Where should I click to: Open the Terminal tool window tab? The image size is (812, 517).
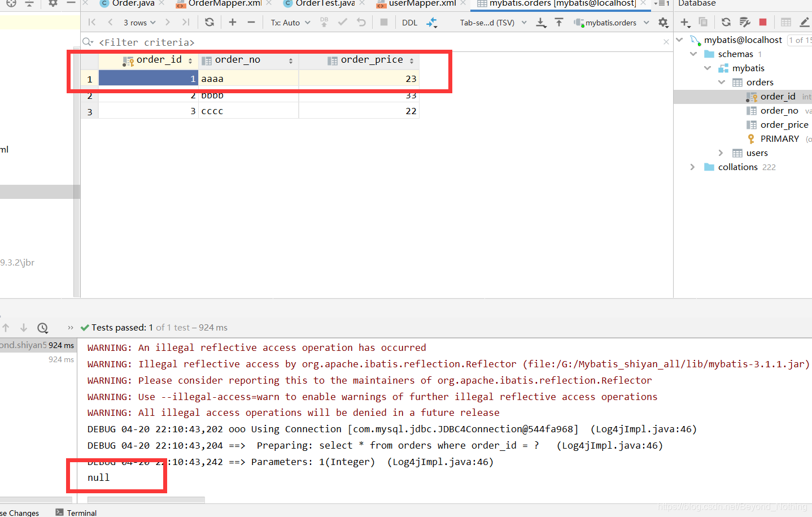[76, 512]
